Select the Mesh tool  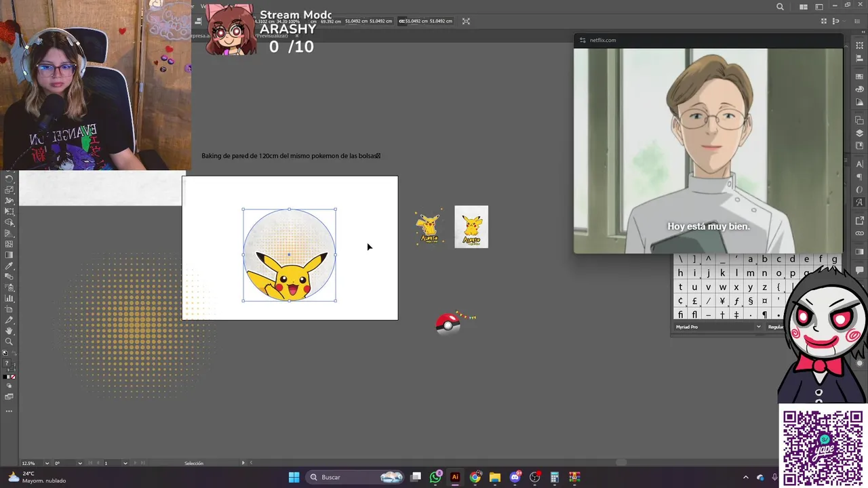point(9,244)
